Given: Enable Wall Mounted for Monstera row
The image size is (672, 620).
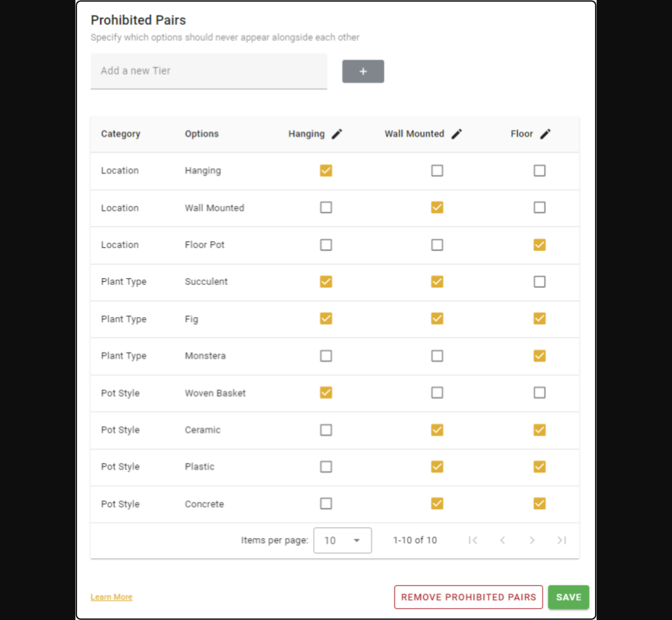Looking at the screenshot, I should (x=437, y=356).
